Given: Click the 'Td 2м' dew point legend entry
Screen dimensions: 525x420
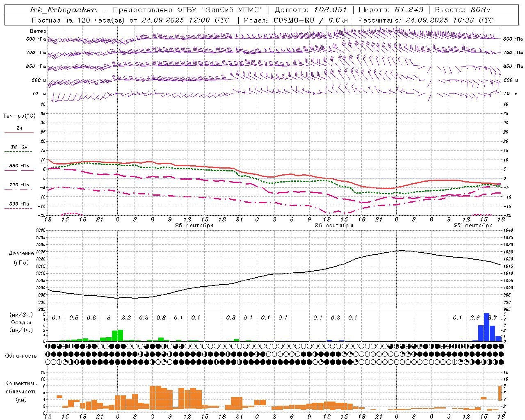Looking at the screenshot, I should [x=19, y=147].
